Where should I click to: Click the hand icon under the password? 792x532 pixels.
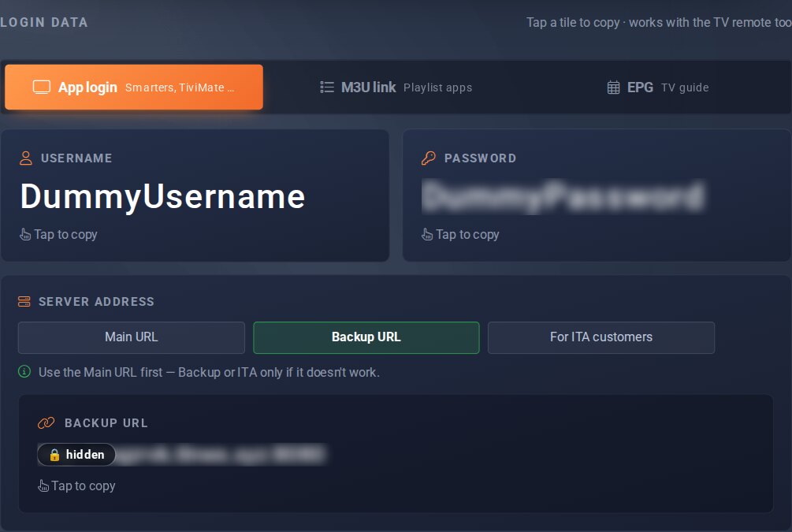[427, 234]
